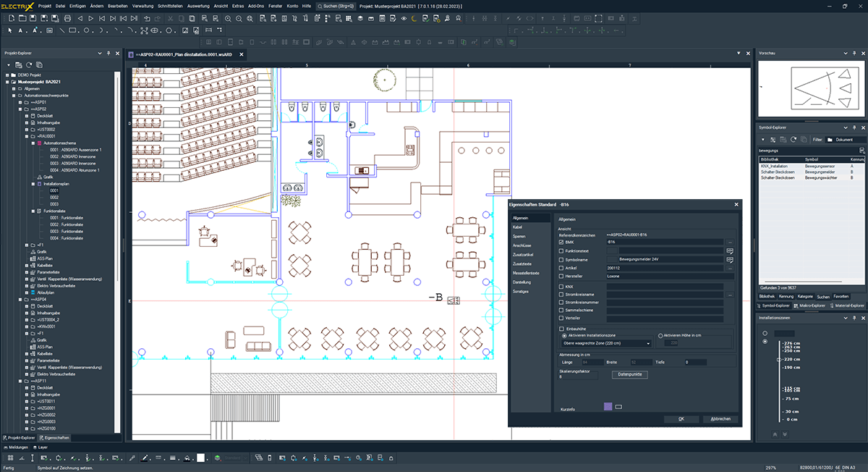This screenshot has width=868, height=472.
Task: Click the Artikel input field showing 200112
Action: point(665,267)
